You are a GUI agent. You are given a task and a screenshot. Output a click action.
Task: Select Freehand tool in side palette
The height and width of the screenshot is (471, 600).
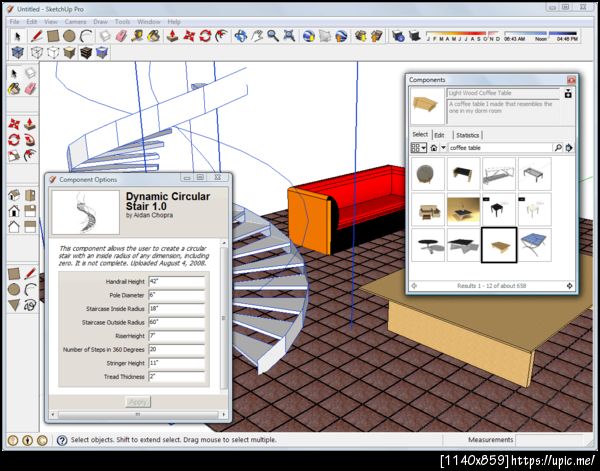(x=30, y=305)
